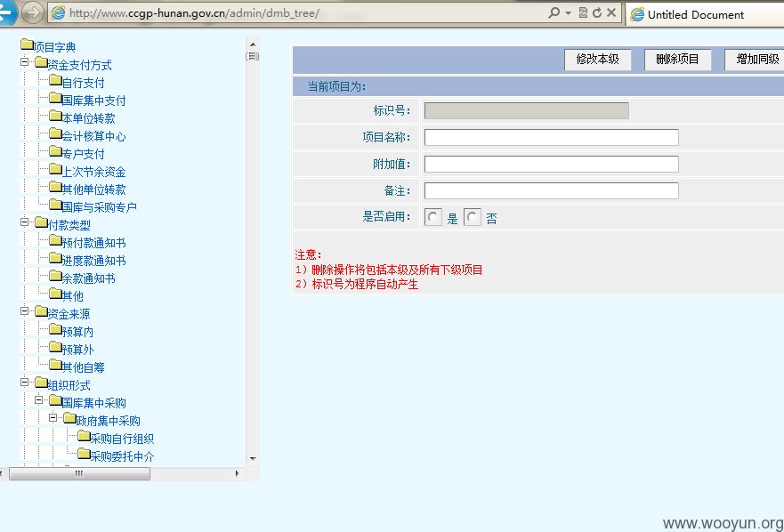Open the address bar search dropdown arrow
This screenshot has width=784, height=532.
[568, 13]
